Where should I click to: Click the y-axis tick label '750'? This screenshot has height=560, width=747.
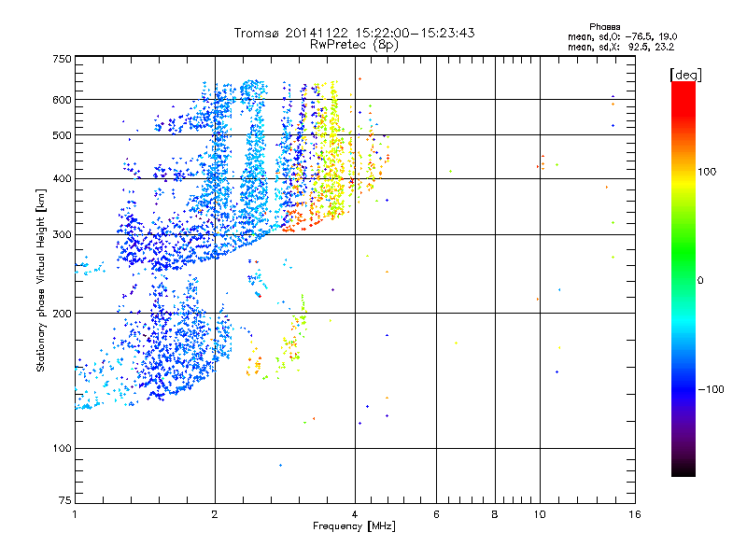pos(62,59)
